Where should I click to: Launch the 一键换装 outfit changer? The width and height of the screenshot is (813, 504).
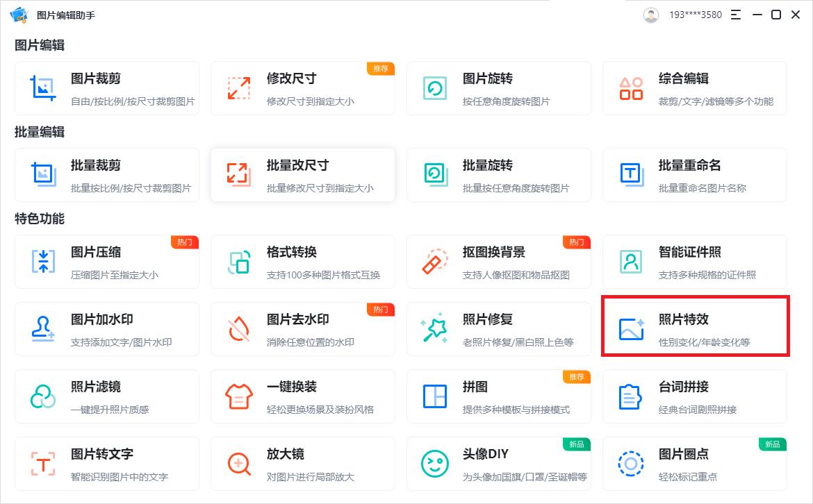[x=303, y=396]
